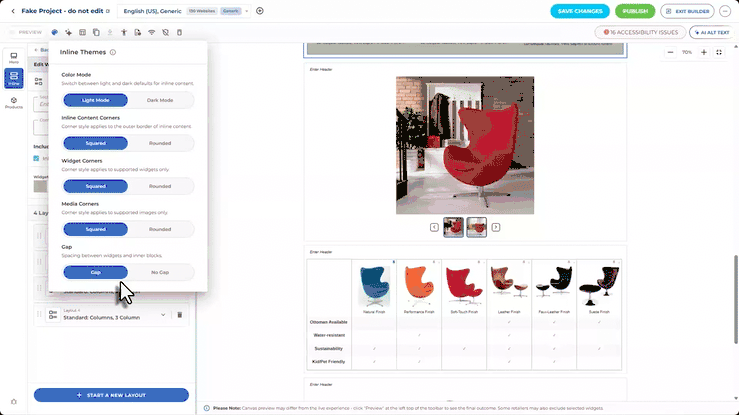This screenshot has width=739, height=415.
Task: Click the widget gray color swatch
Action: 41,187
